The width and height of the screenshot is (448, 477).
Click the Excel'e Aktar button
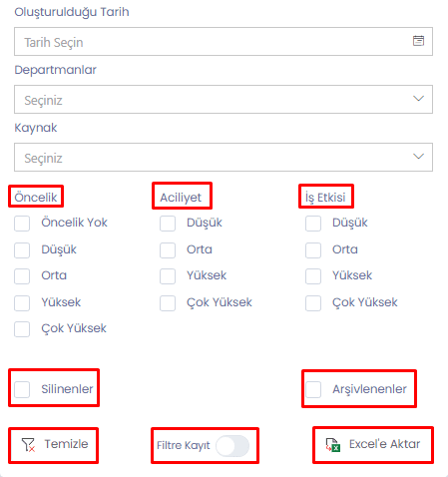[x=373, y=445]
